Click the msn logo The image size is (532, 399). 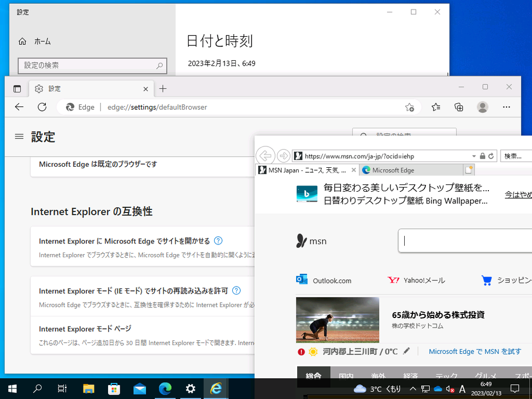click(311, 241)
